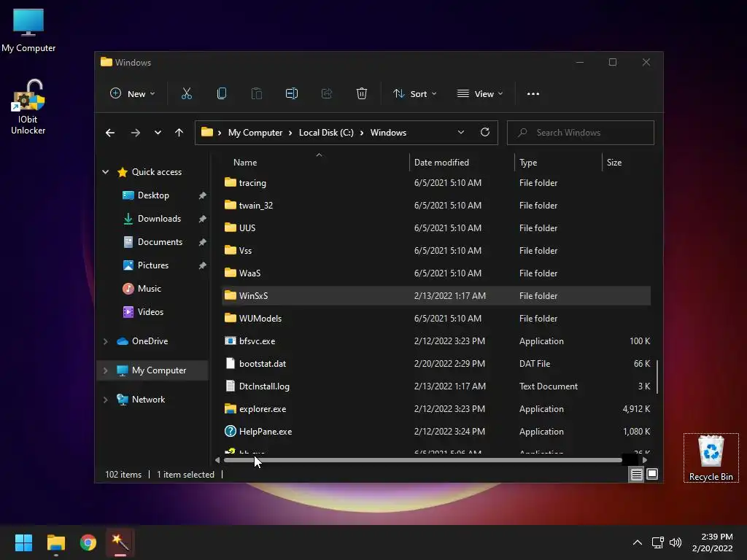Collapse the Quick access tree
The image size is (747, 560).
pos(105,172)
